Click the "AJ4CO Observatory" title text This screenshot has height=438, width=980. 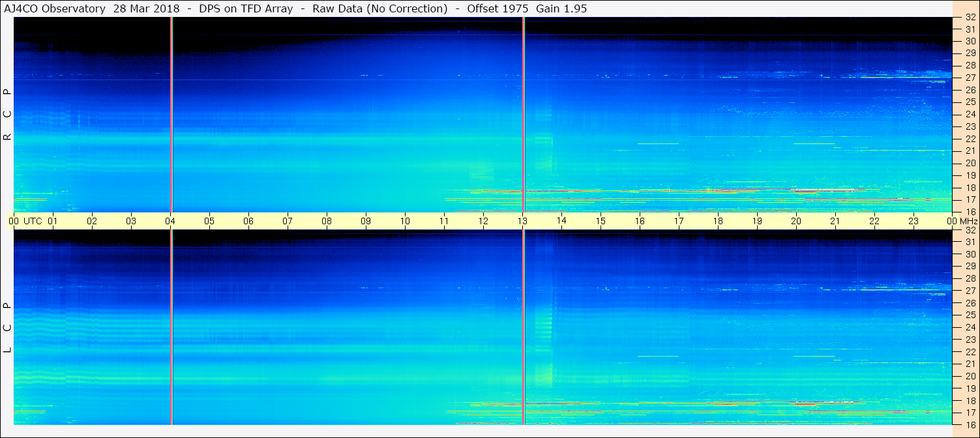54,9
